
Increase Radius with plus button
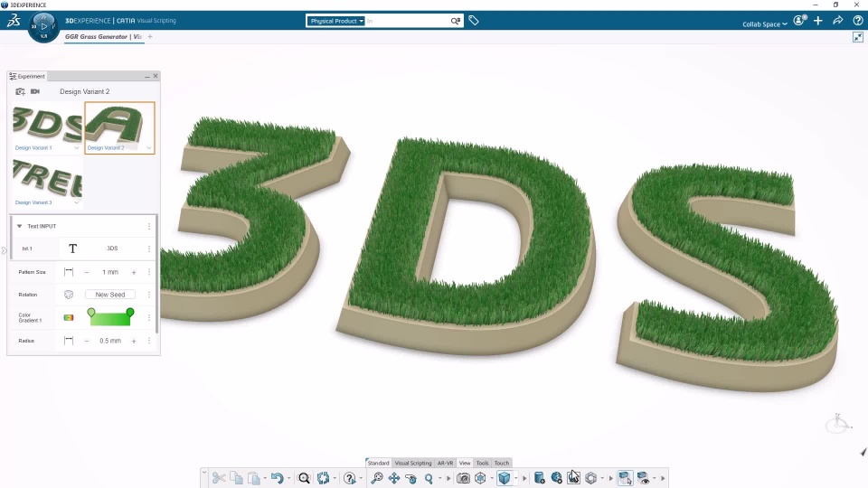(134, 341)
